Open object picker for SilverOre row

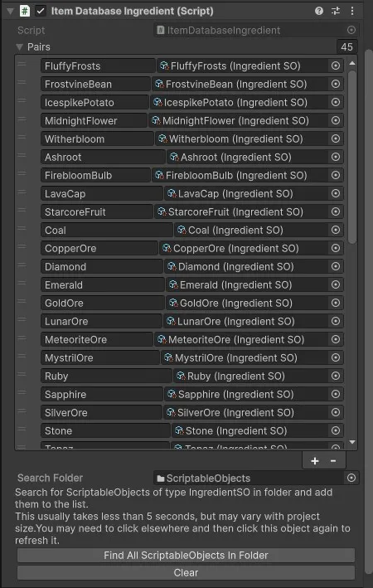336,412
